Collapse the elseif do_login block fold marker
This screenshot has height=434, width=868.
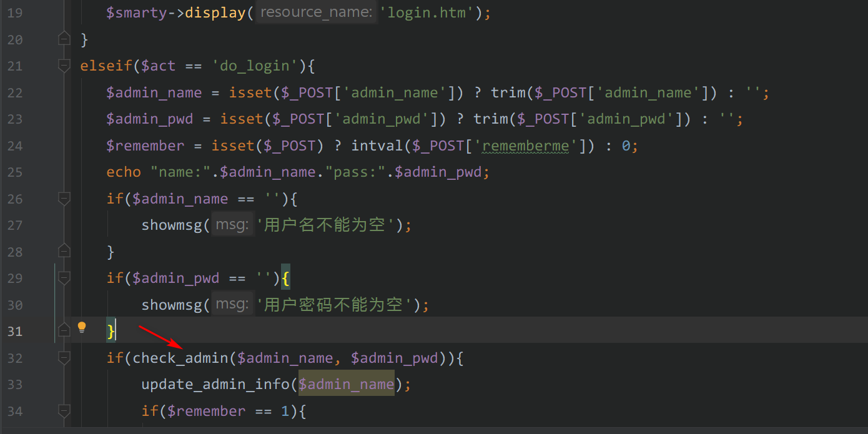(x=64, y=65)
